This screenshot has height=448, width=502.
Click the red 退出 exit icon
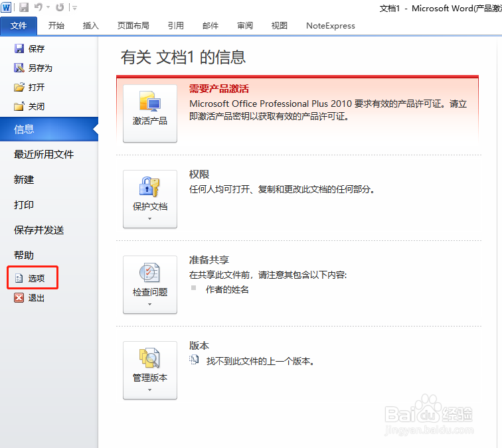(19, 297)
